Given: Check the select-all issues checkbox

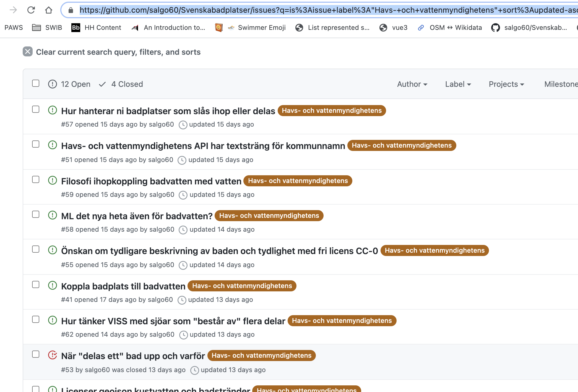Looking at the screenshot, I should pyautogui.click(x=36, y=83).
